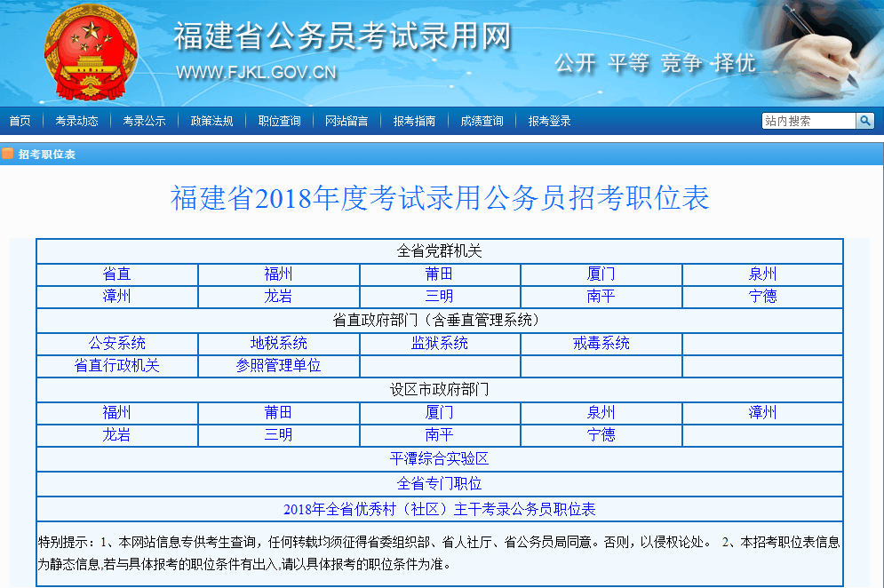Image resolution: width=884 pixels, height=588 pixels.
Task: Open 厦门 under 设区市政府部门
Action: pos(440,412)
